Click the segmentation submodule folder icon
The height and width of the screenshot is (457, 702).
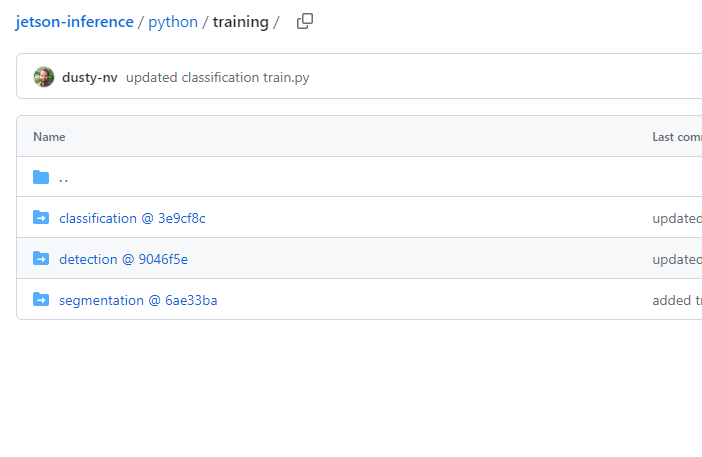pos(41,300)
